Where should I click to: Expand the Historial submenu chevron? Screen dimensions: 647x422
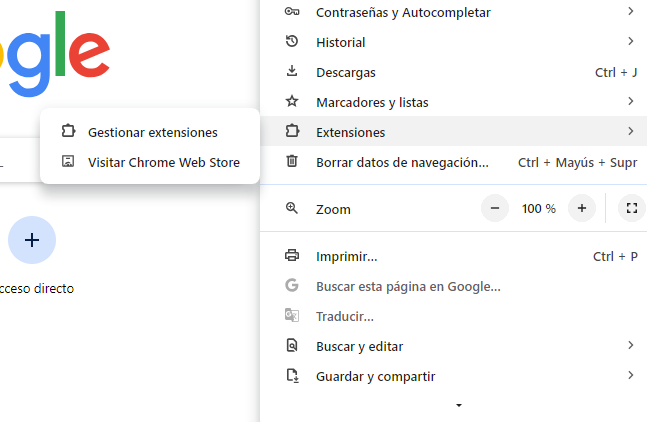click(x=630, y=41)
